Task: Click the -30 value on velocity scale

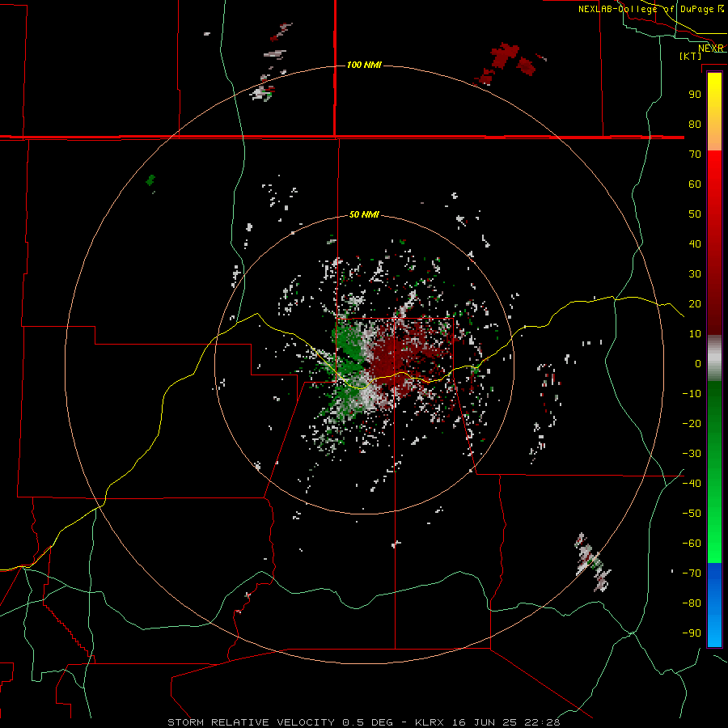Action: (692, 454)
